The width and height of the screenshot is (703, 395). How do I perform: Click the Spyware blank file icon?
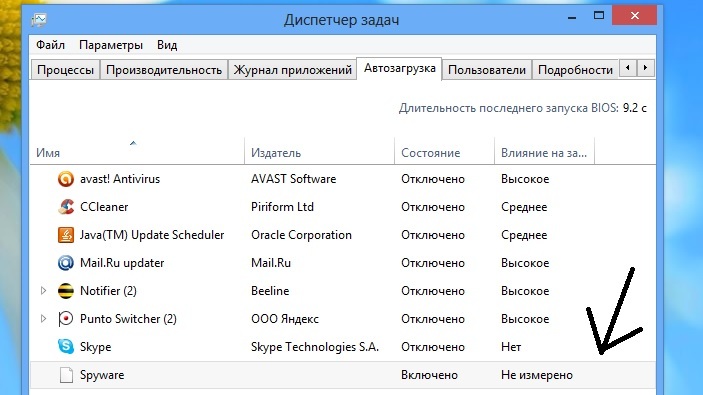pyautogui.click(x=66, y=375)
